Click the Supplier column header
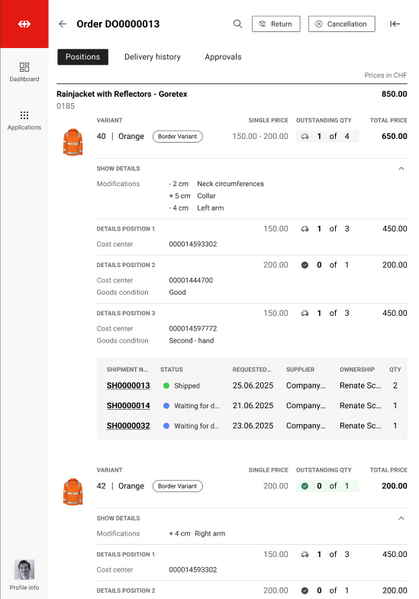Viewport: 419px width, 599px height. (x=300, y=369)
